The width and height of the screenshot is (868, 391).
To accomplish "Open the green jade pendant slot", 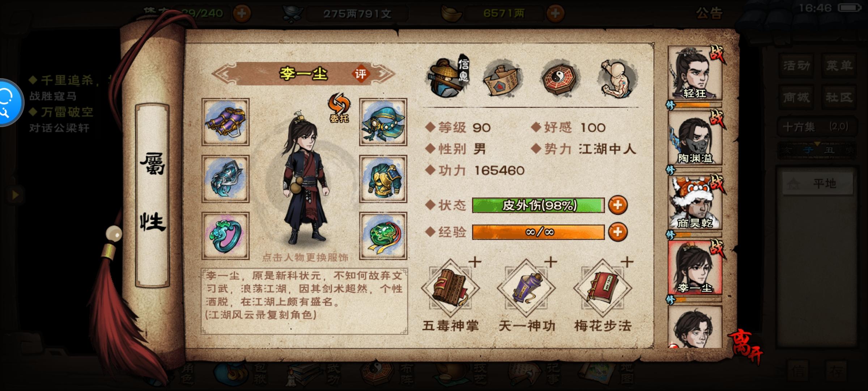I will coord(383,236).
